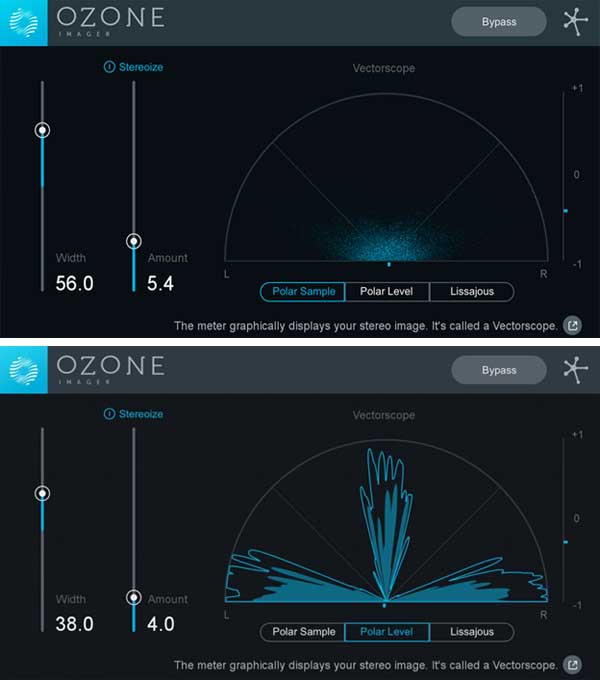Click the Amount slider handle in the top panel
The height and width of the screenshot is (680, 600).
click(x=134, y=241)
